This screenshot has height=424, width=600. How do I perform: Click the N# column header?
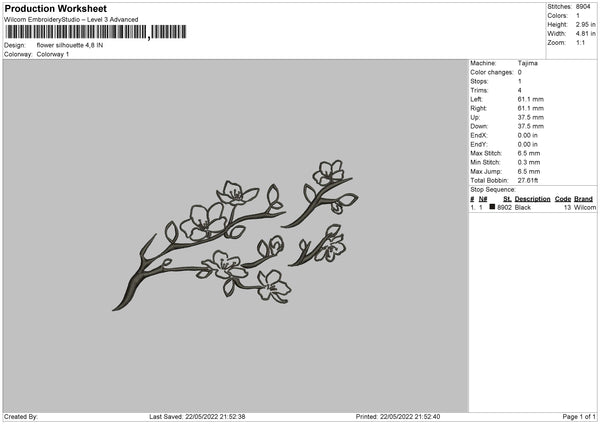483,199
